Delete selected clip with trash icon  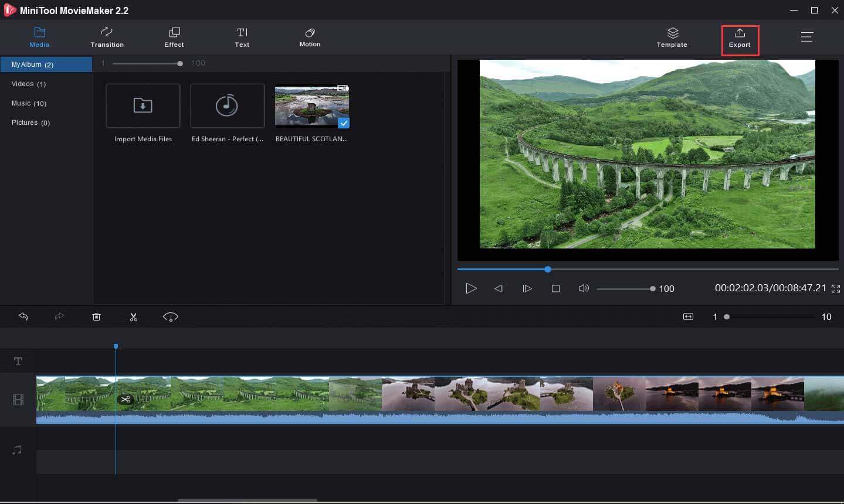pos(96,316)
